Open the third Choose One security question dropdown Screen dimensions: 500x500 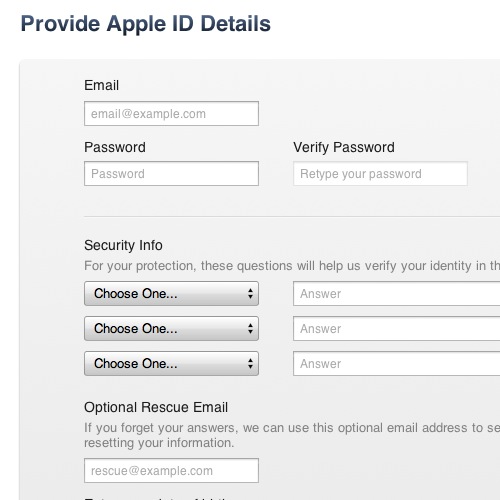coord(171,364)
